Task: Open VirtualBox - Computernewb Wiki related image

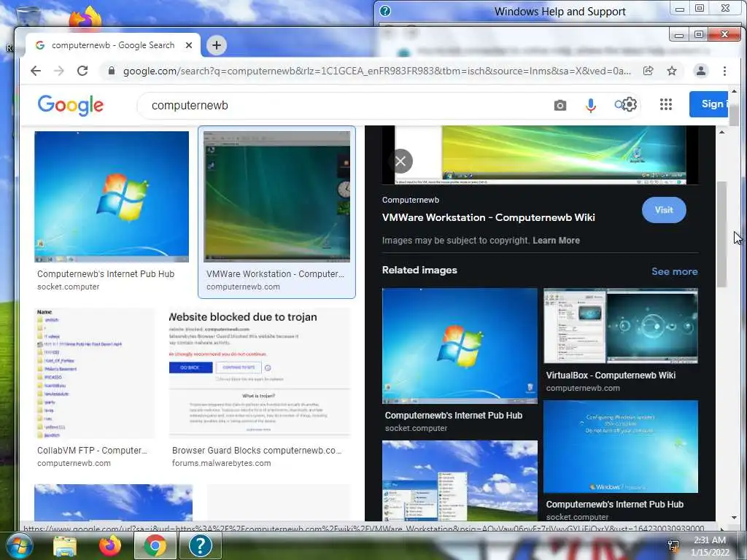Action: tap(621, 326)
